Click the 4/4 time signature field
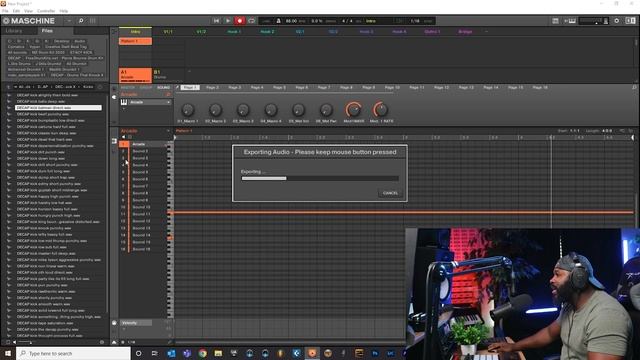The image size is (640, 360). pyautogui.click(x=347, y=21)
